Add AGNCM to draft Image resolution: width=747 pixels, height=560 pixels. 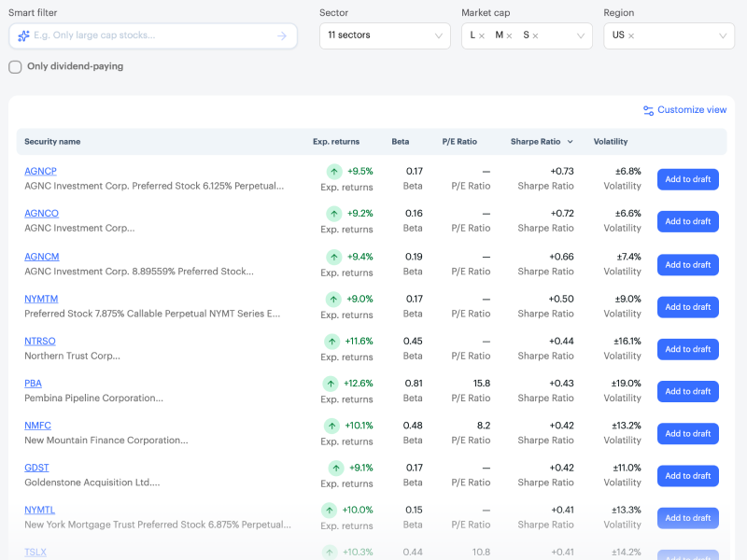tap(688, 265)
